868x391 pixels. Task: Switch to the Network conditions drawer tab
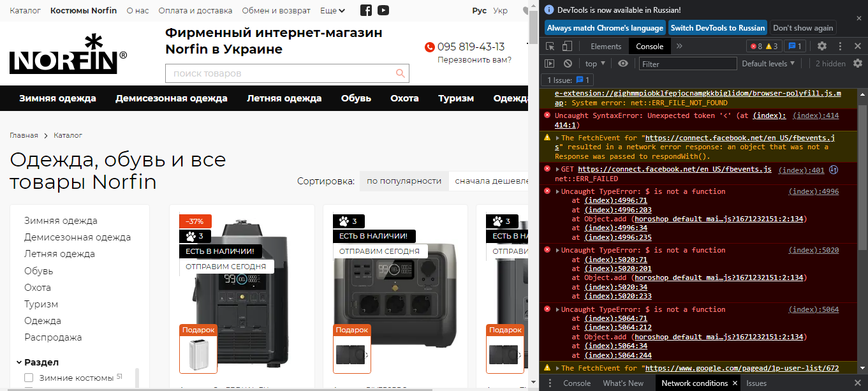click(695, 383)
